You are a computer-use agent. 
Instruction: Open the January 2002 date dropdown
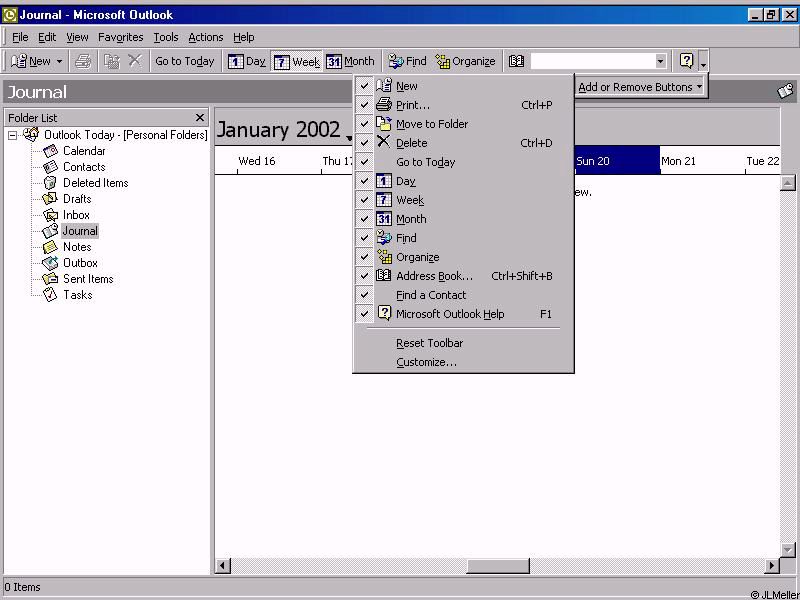(349, 138)
